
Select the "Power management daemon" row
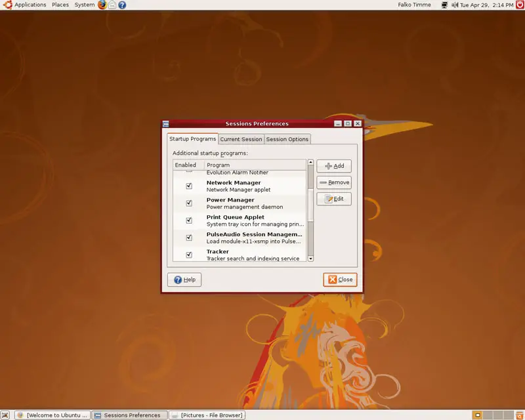click(x=240, y=203)
